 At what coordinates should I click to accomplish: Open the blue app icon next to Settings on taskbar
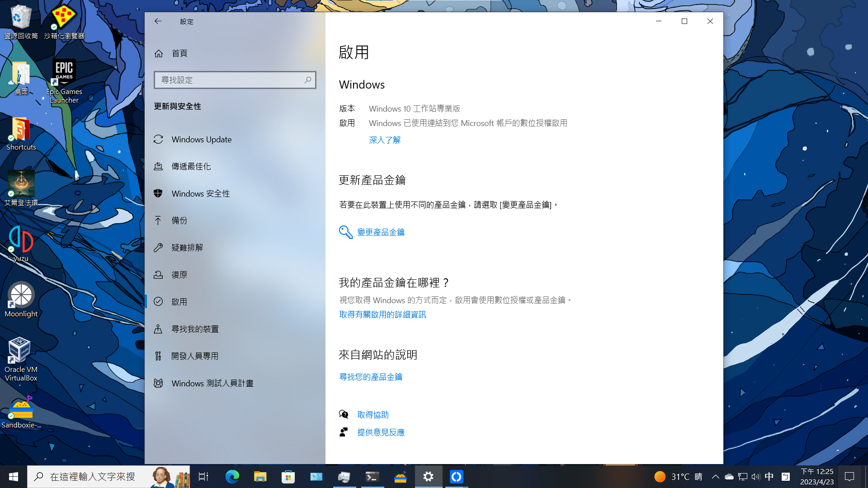tap(456, 477)
